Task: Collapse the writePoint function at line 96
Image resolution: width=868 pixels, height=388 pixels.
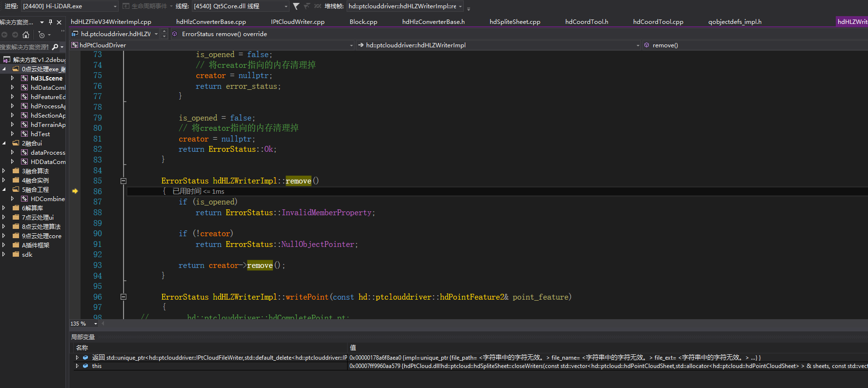Action: point(124,297)
